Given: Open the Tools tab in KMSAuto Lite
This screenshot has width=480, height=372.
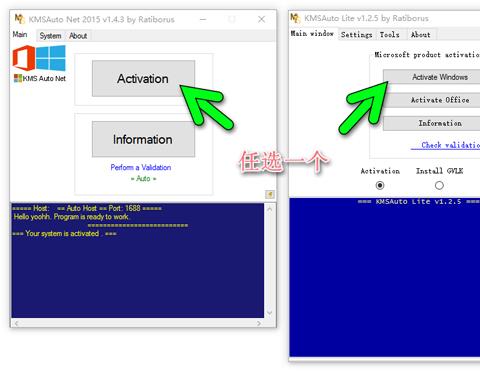Looking at the screenshot, I should [x=389, y=35].
